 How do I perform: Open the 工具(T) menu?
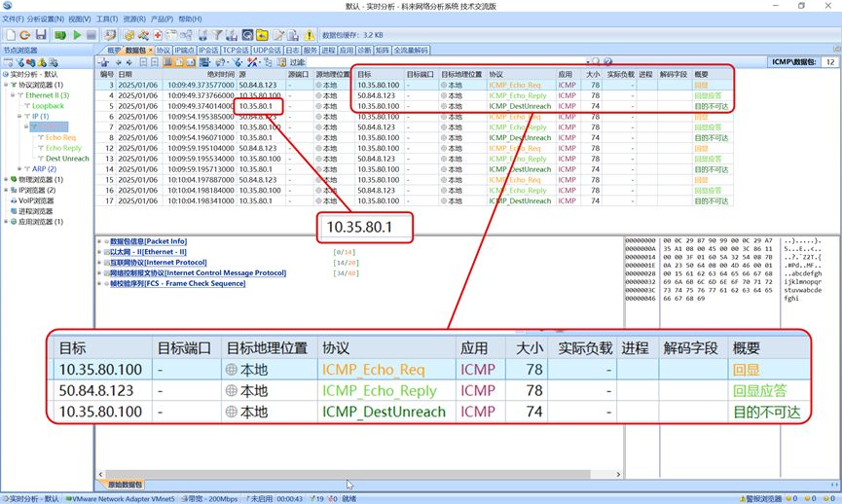pos(107,18)
